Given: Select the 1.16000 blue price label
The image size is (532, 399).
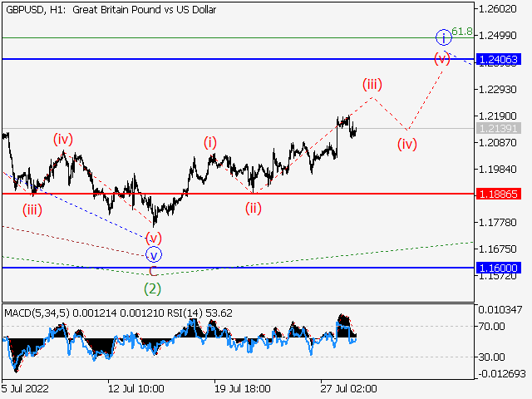Looking at the screenshot, I should 499,268.
